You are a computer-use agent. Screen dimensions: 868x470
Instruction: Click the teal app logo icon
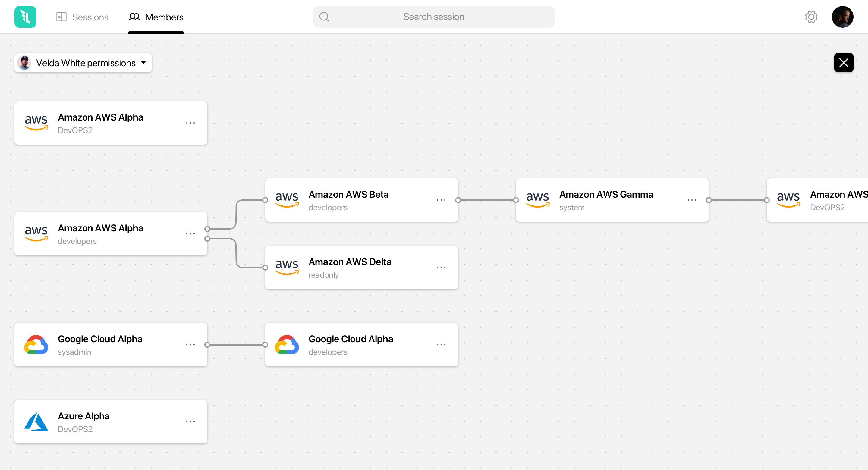click(x=25, y=17)
